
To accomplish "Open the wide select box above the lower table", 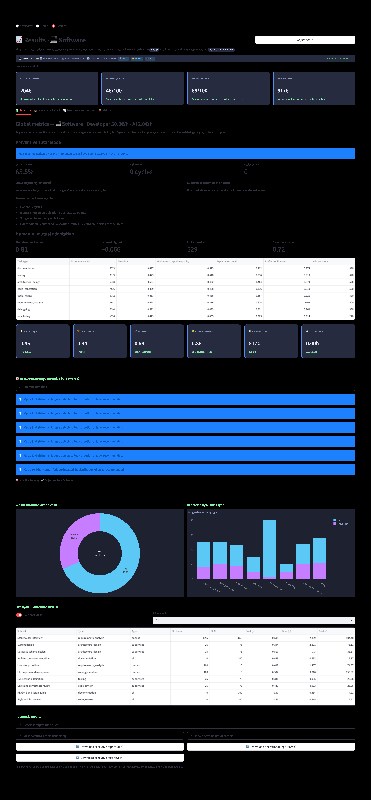I will click(254, 620).
